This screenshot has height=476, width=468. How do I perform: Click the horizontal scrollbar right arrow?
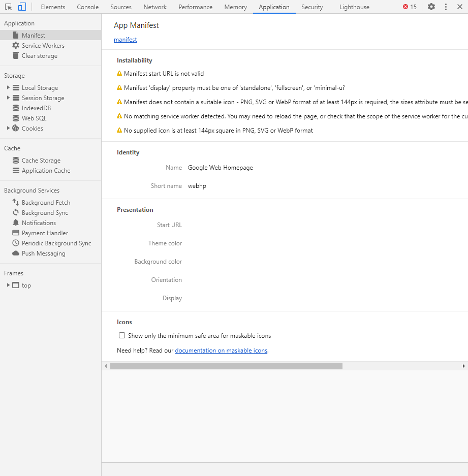[463, 366]
